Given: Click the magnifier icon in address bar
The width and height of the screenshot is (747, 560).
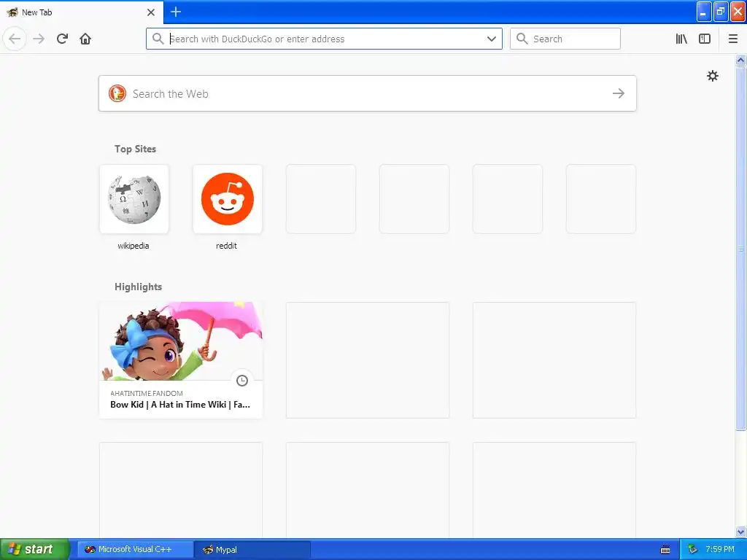Looking at the screenshot, I should (158, 39).
